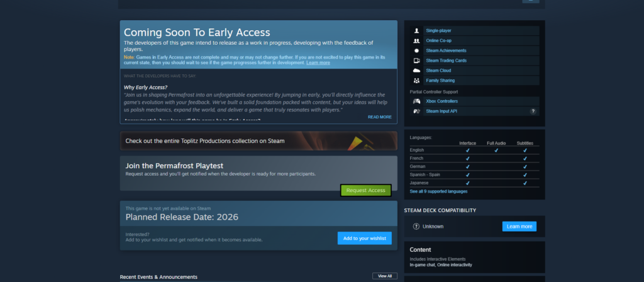Click the Language table row label "Spanish - Spain"
Viewport: 644px width, 282px height.
point(425,175)
